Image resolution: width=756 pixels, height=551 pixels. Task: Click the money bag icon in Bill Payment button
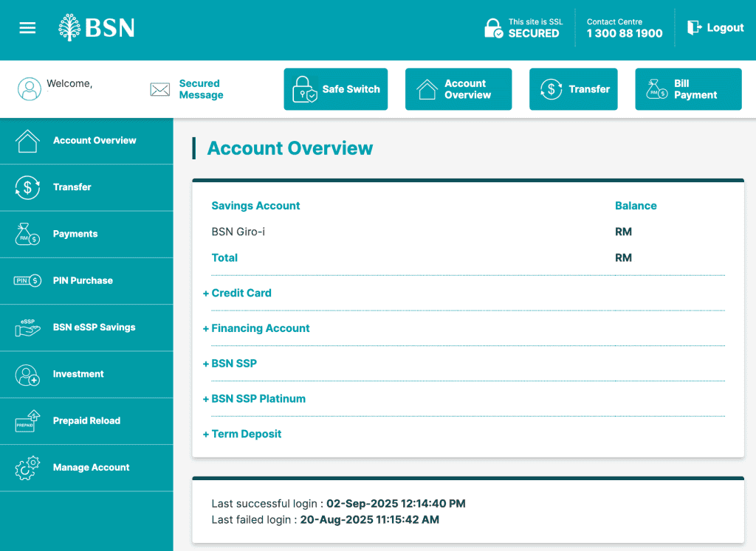click(656, 89)
